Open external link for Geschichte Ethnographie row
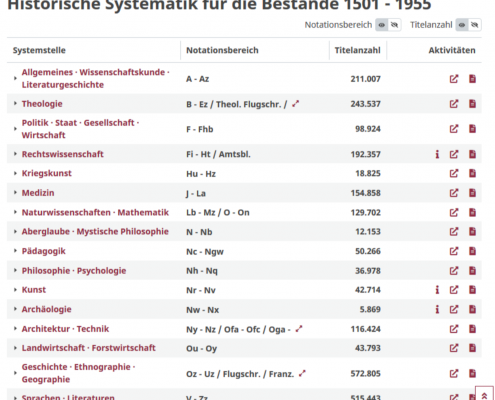This screenshot has width=495, height=400. tap(454, 374)
